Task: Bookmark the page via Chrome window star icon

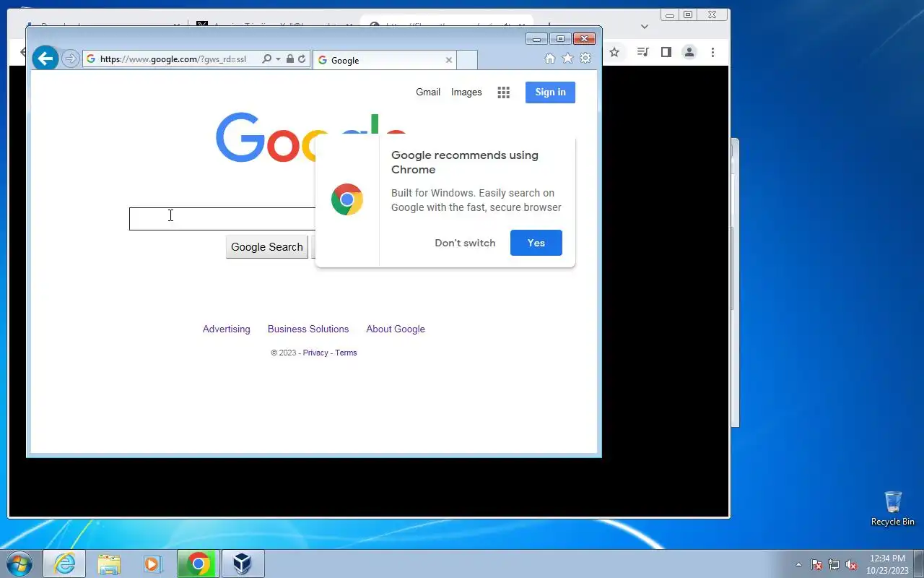Action: pyautogui.click(x=614, y=52)
